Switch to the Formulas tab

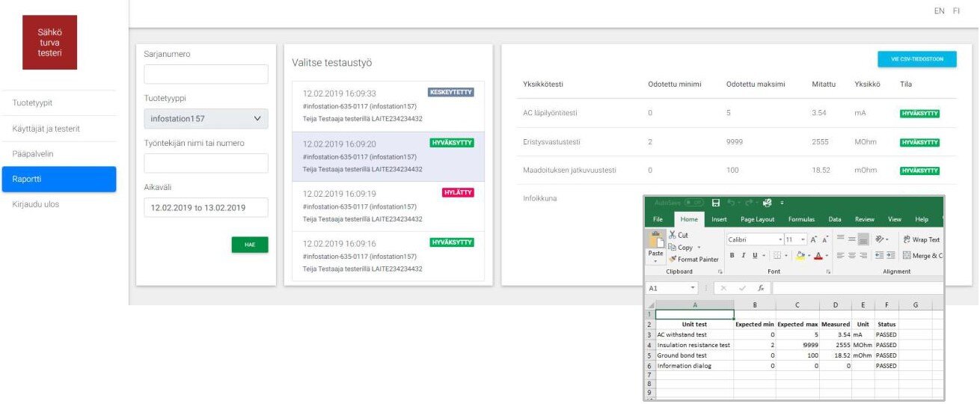802,219
